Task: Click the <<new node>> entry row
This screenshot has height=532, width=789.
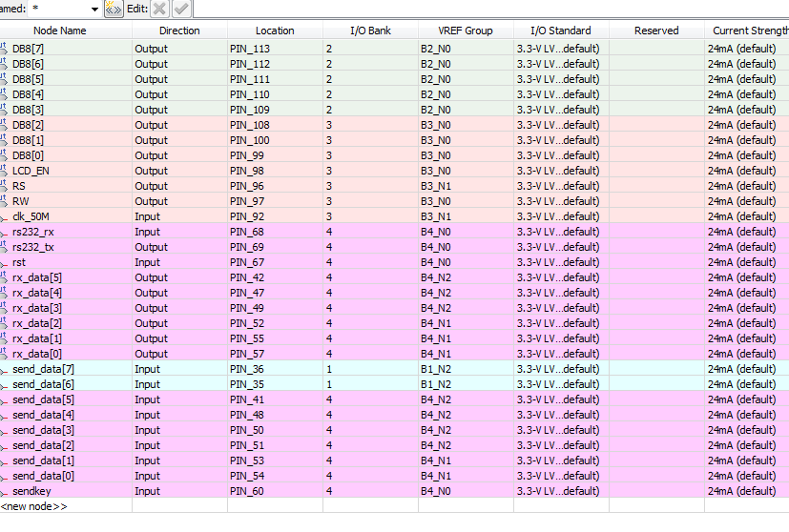Action: point(34,506)
